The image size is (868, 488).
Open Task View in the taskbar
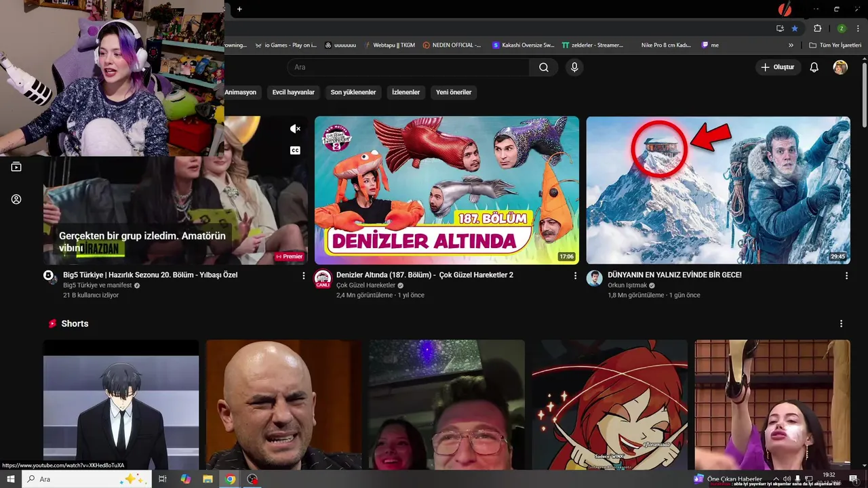point(163,479)
